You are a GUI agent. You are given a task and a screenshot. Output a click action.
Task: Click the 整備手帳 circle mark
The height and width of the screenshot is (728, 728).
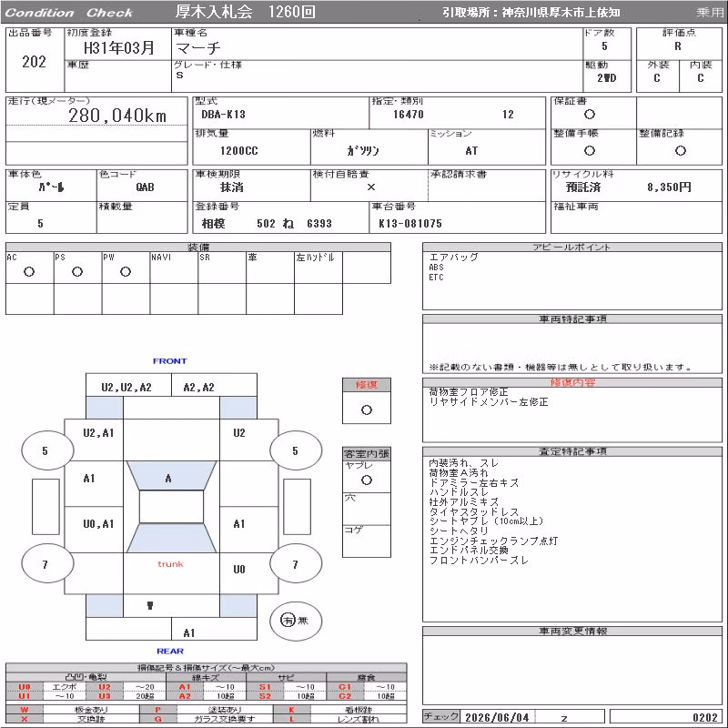[x=590, y=150]
